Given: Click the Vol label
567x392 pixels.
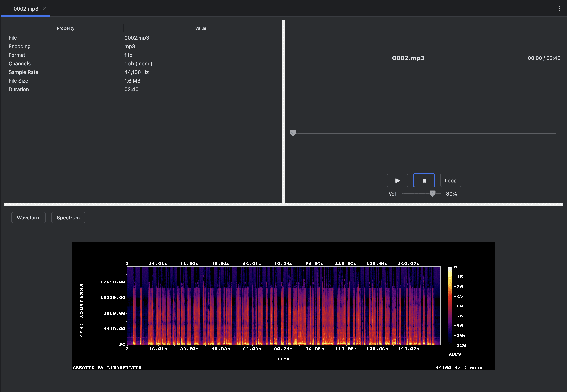Looking at the screenshot, I should click(x=392, y=194).
